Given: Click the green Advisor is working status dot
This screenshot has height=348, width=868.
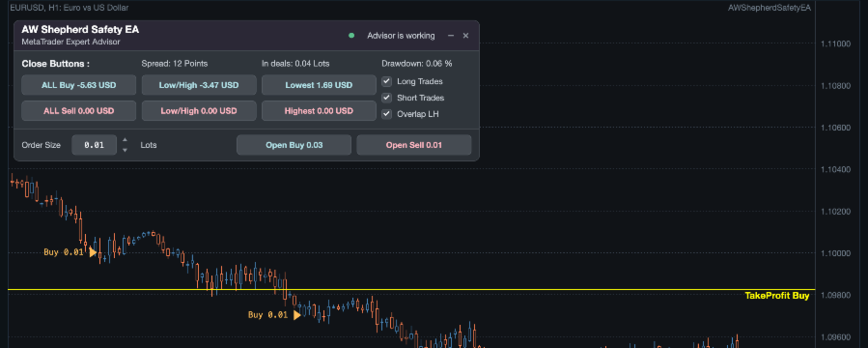Looking at the screenshot, I should [x=350, y=36].
